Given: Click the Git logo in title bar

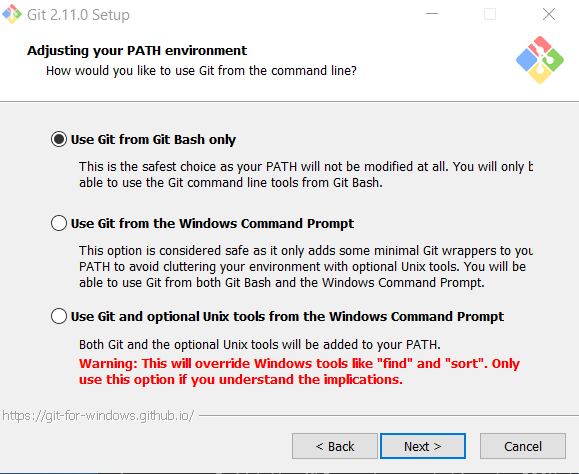Looking at the screenshot, I should pos(12,14).
